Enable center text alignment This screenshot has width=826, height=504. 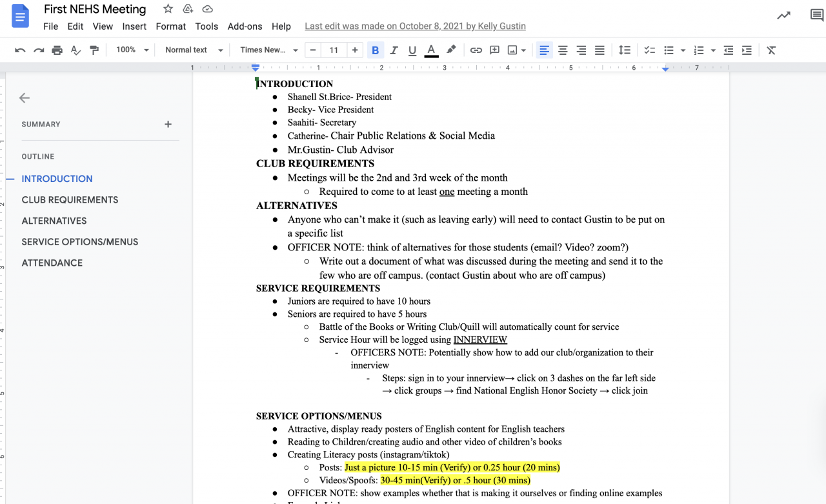[563, 50]
